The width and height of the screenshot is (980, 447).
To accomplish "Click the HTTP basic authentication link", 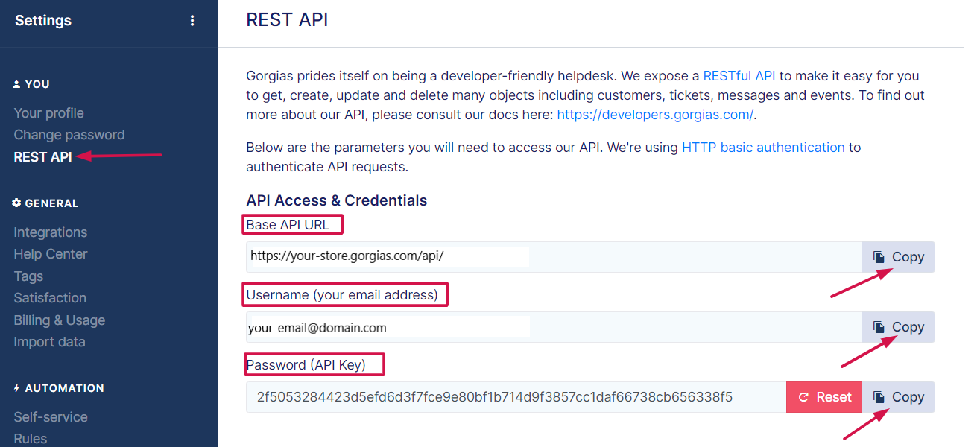I will (x=762, y=148).
